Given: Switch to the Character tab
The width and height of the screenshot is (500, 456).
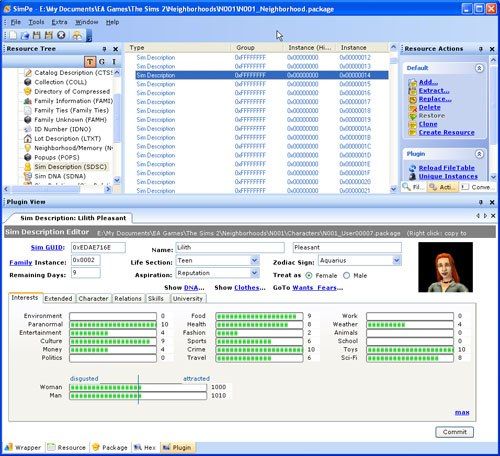Looking at the screenshot, I should 93,299.
